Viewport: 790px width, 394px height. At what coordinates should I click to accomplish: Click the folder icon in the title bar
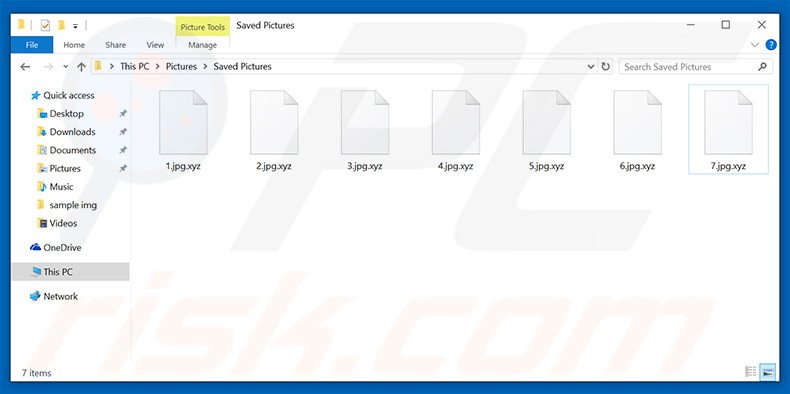pos(22,25)
